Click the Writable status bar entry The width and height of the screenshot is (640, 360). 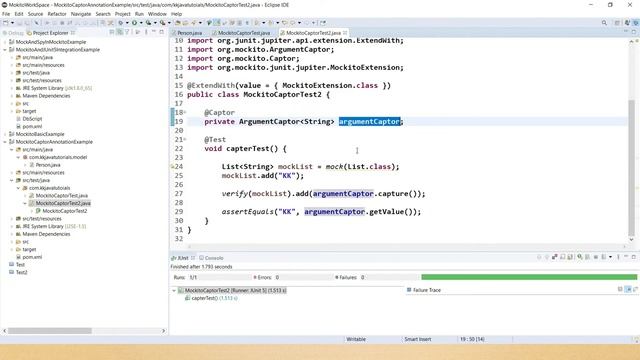[356, 339]
